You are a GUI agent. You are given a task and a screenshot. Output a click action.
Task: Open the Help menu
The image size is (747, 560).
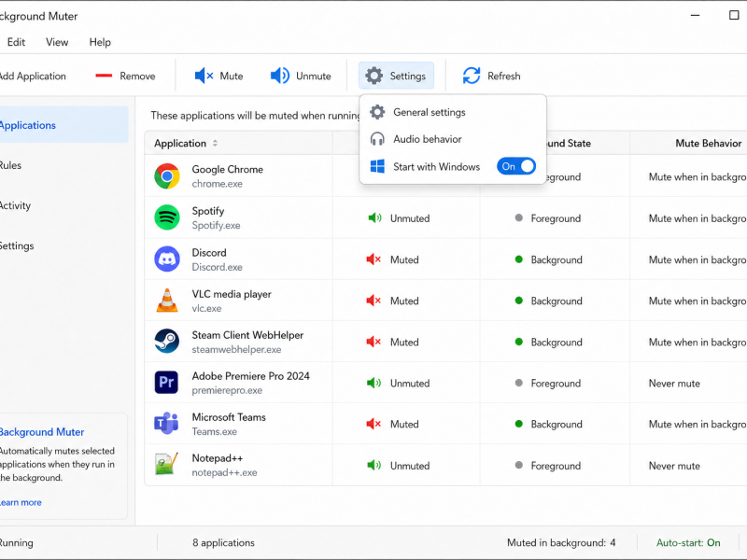pyautogui.click(x=100, y=42)
